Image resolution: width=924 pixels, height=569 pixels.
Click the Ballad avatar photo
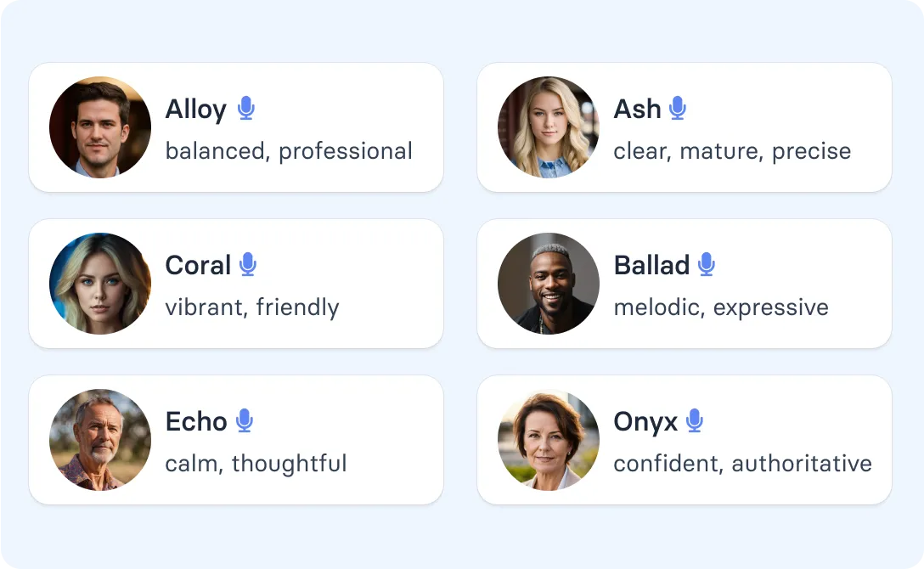(547, 283)
